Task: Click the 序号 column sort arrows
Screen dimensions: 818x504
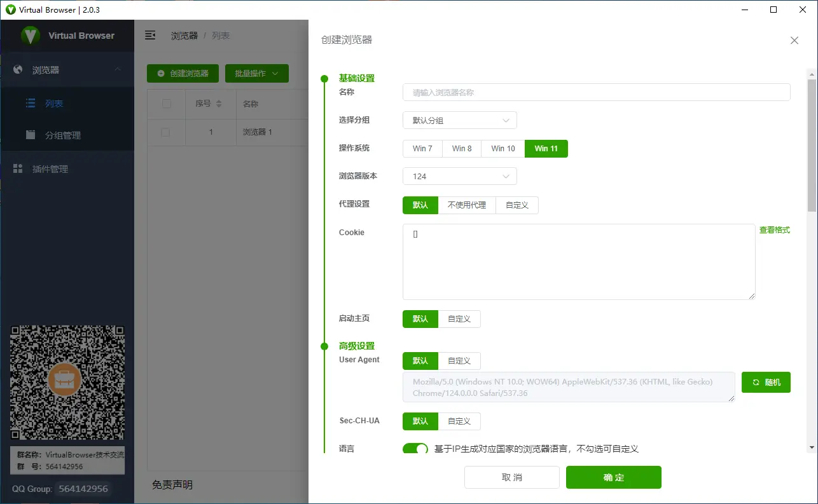Action: coord(219,104)
